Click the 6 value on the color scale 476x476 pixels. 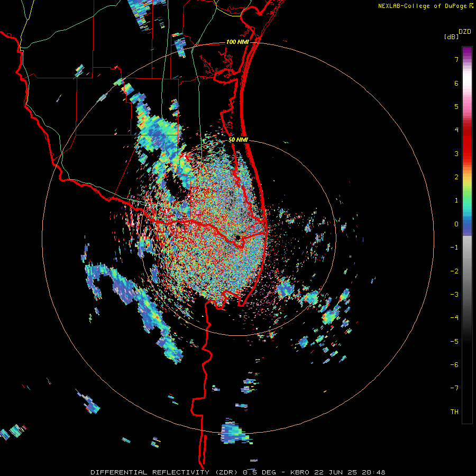click(456, 83)
